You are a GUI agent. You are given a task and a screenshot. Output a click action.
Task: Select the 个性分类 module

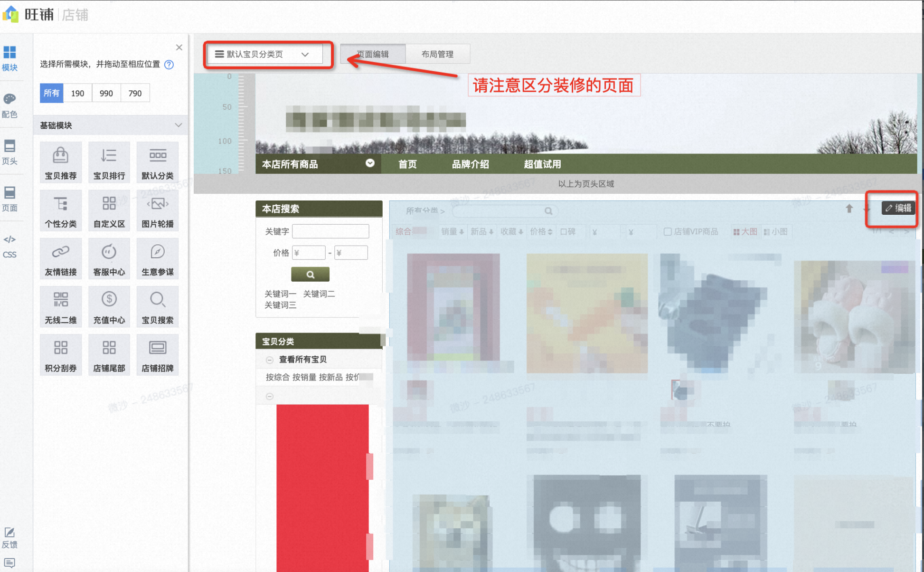point(61,210)
